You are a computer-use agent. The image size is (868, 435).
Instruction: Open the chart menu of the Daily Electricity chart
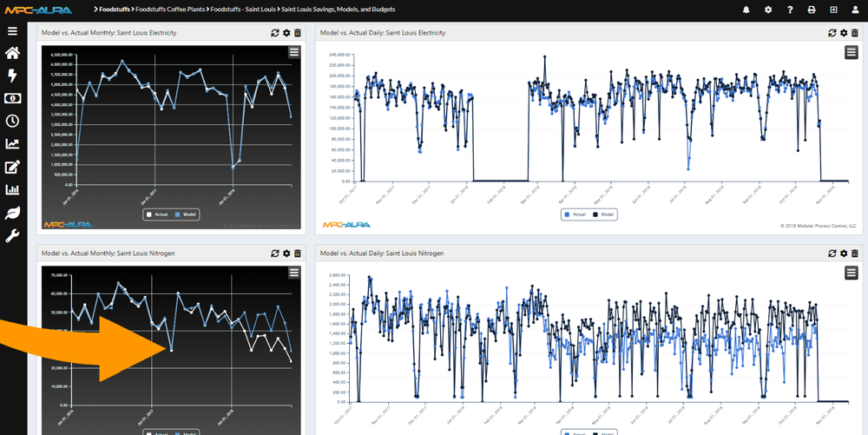tap(852, 52)
